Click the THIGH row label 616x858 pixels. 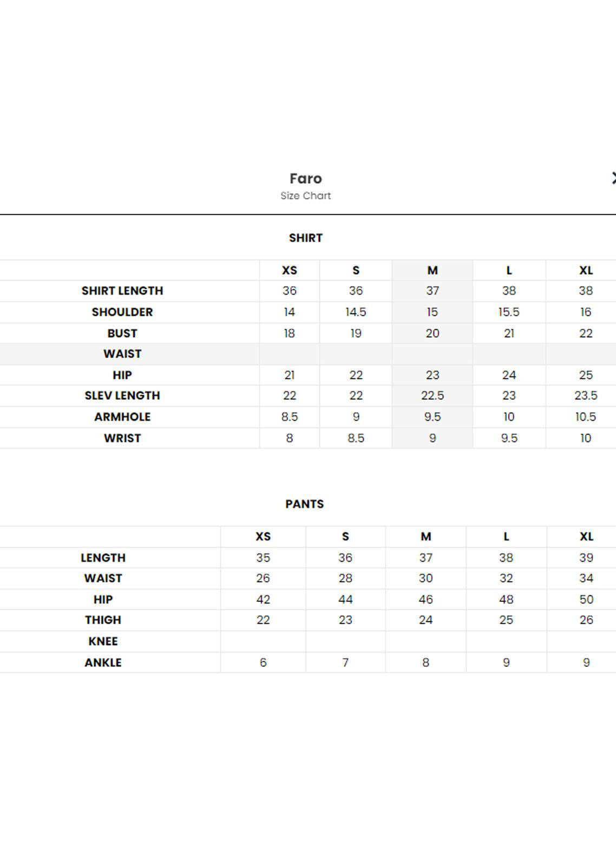click(103, 620)
